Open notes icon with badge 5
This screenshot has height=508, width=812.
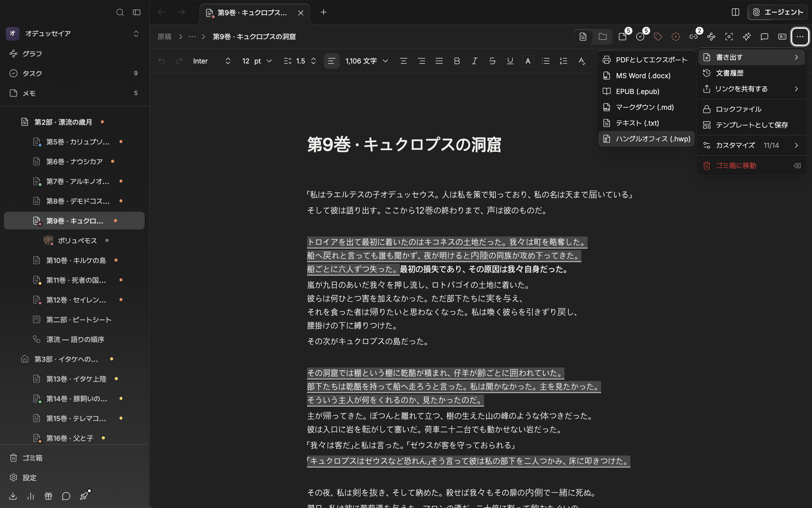pyautogui.click(x=623, y=37)
